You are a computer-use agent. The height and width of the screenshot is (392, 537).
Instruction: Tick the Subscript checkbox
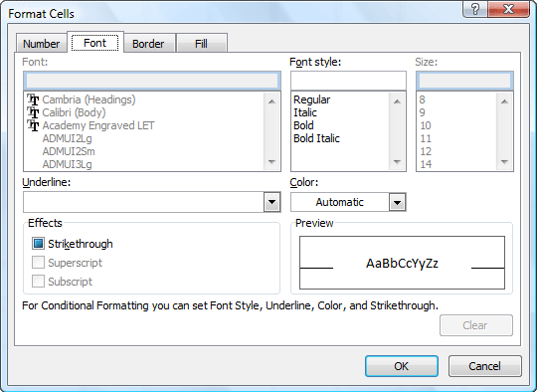[38, 281]
